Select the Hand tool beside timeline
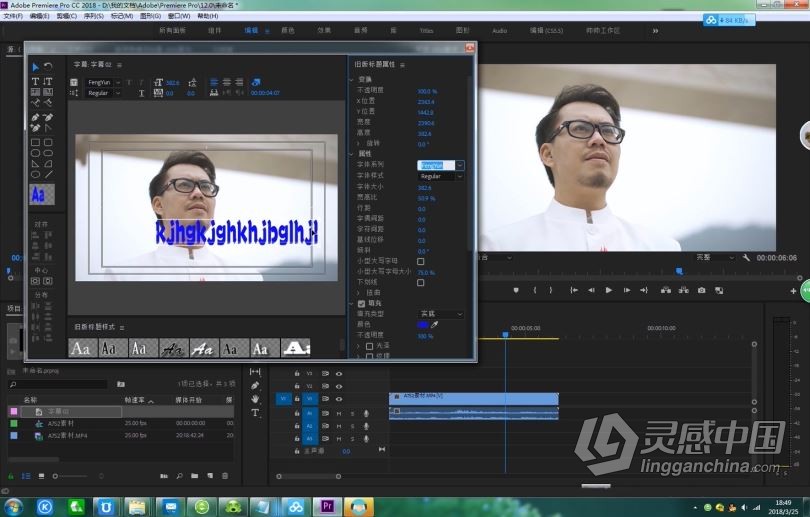810x517 pixels. point(255,399)
